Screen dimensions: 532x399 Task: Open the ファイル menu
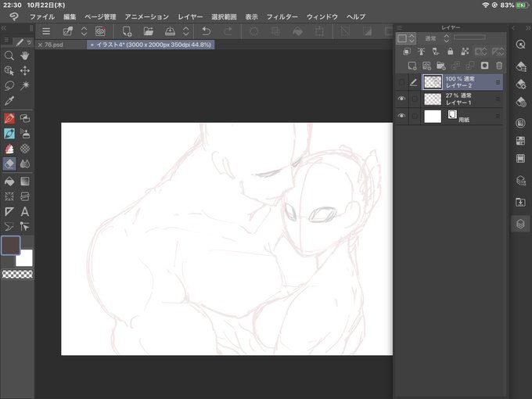(42, 17)
